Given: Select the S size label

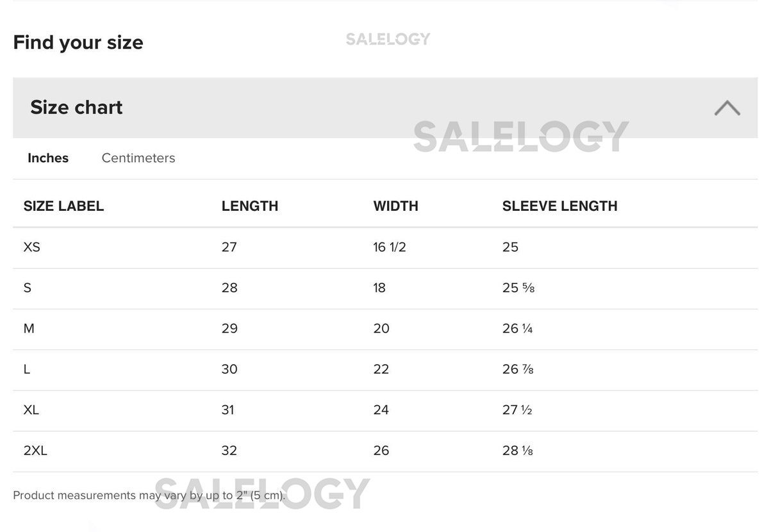Looking at the screenshot, I should 28,288.
